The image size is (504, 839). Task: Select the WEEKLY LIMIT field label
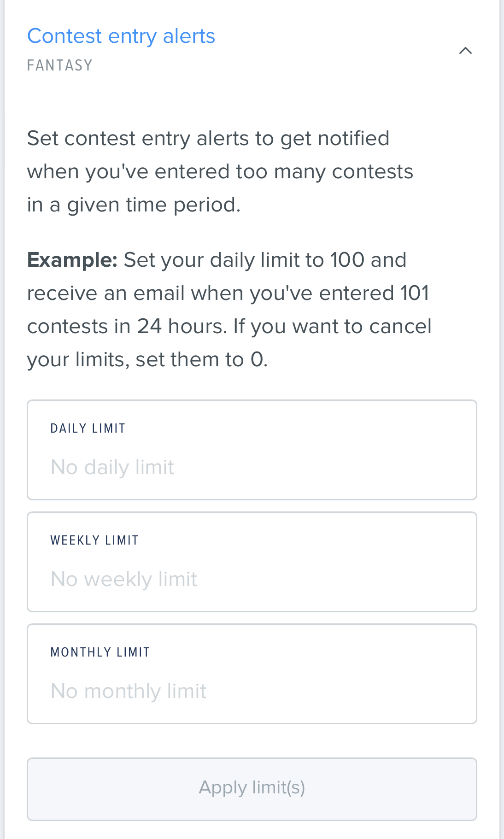(94, 540)
